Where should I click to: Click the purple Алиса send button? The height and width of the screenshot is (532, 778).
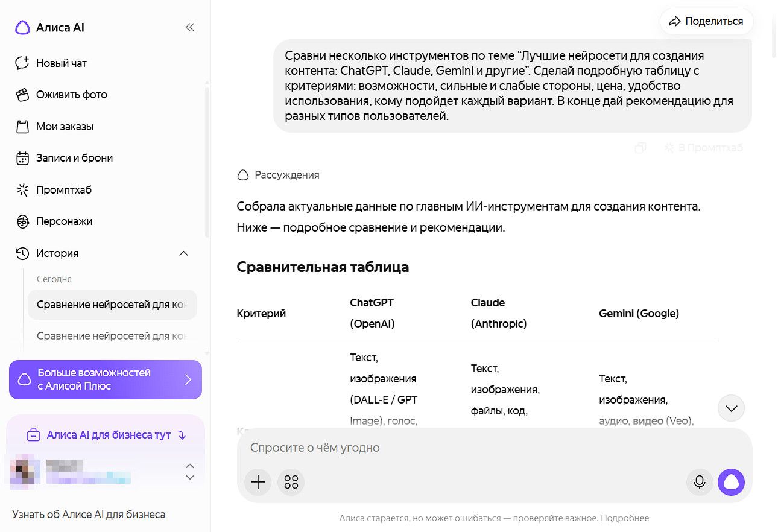pos(732,482)
